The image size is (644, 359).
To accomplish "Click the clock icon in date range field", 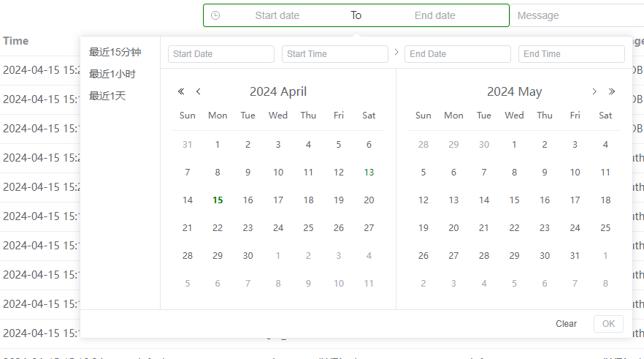I will point(215,15).
